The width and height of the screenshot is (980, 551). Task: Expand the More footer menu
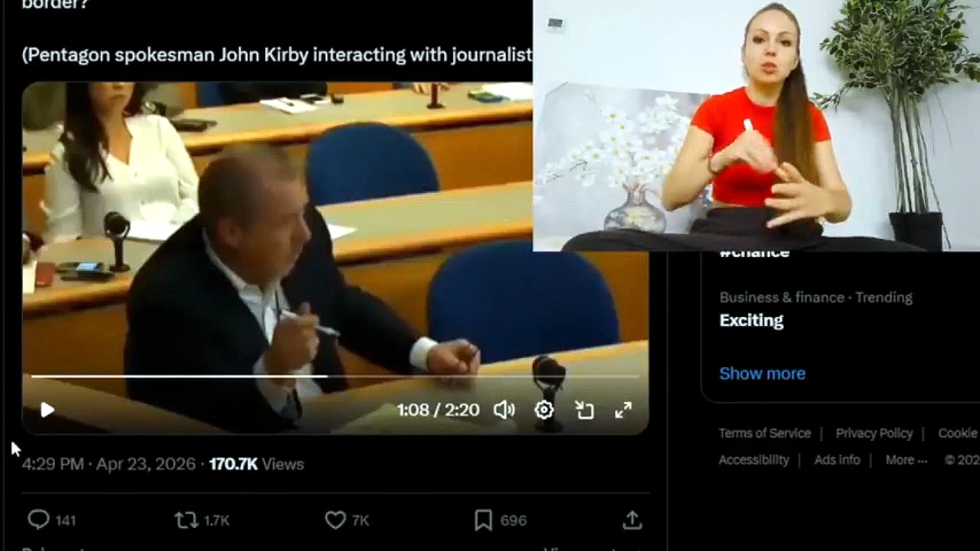coord(906,460)
